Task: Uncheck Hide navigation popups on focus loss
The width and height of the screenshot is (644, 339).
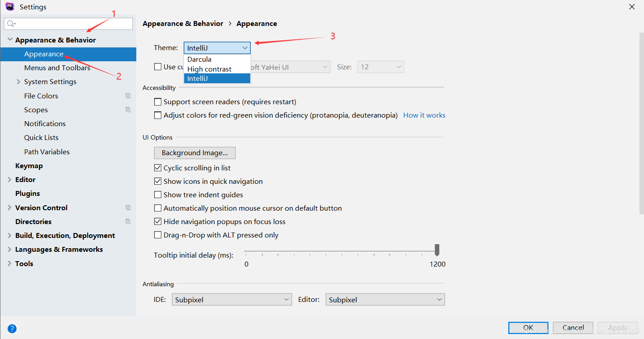Action: click(158, 222)
